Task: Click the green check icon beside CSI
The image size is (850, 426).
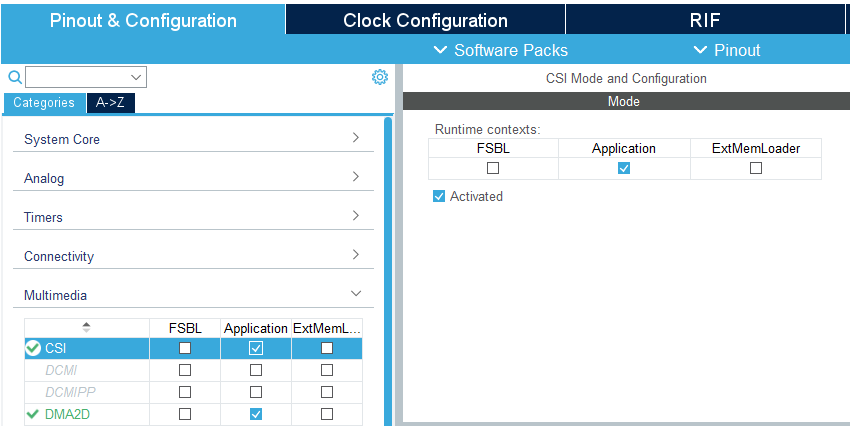Action: [x=33, y=348]
